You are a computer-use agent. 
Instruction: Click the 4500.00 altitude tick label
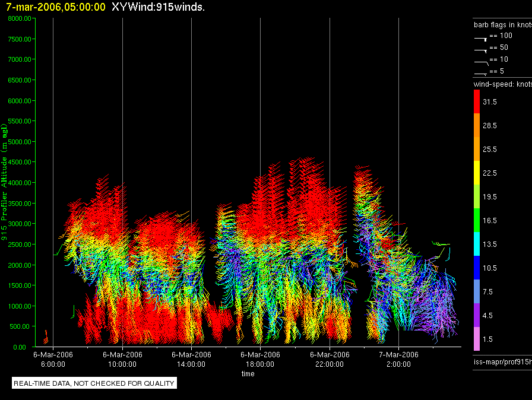click(x=20, y=162)
